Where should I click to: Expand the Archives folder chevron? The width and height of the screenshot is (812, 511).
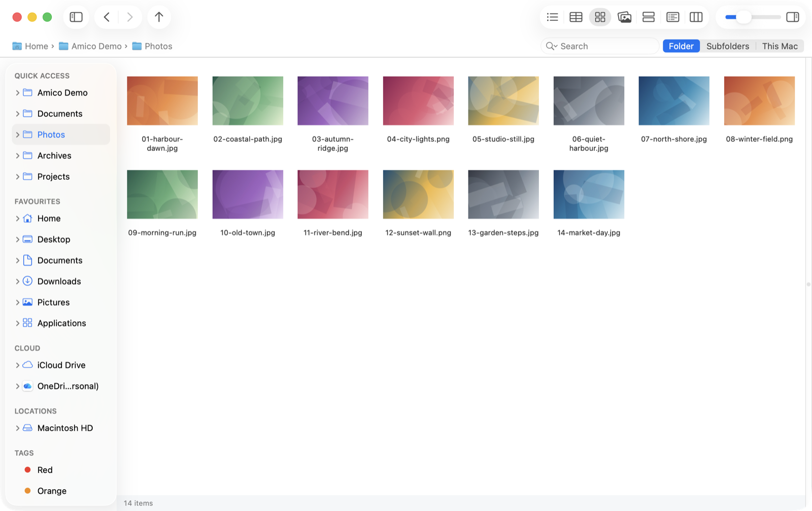pyautogui.click(x=18, y=155)
